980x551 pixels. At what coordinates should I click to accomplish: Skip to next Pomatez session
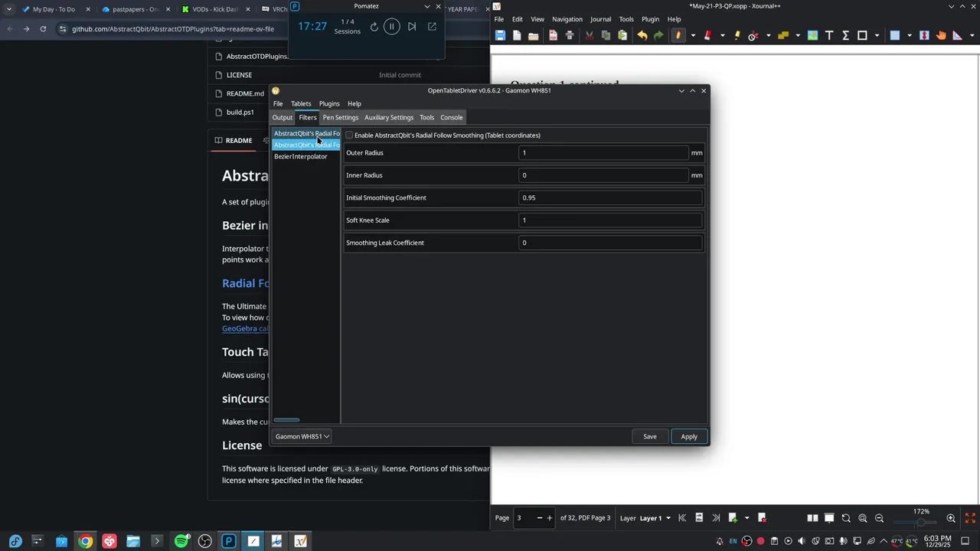point(412,27)
